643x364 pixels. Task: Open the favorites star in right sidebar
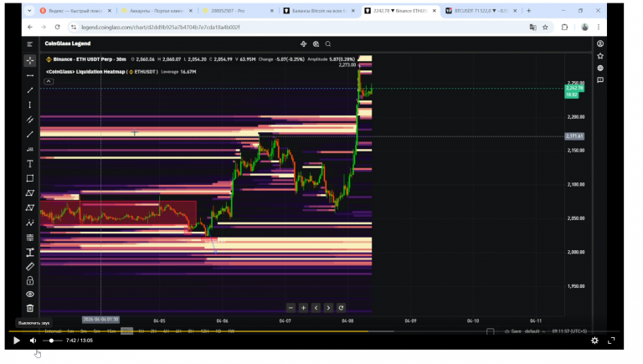pyautogui.click(x=600, y=56)
